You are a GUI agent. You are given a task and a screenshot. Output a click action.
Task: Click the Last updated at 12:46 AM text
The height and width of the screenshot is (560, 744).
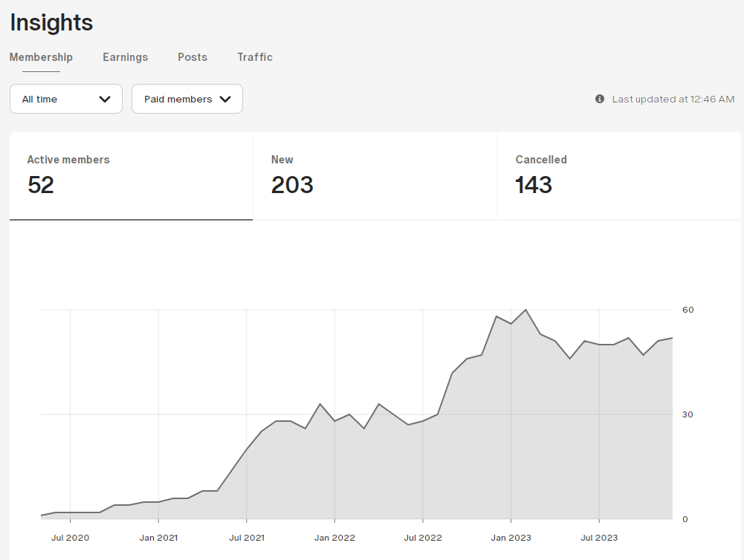click(673, 99)
